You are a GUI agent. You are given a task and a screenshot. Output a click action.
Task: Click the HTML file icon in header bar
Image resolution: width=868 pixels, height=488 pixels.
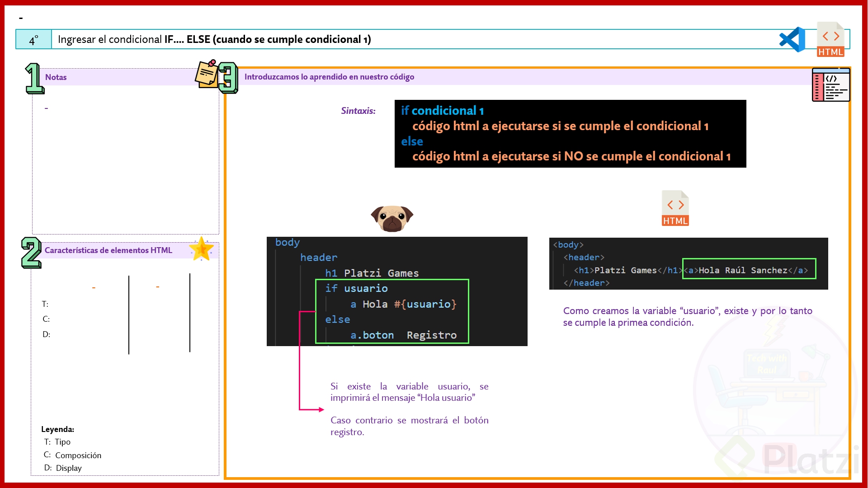[x=830, y=39]
